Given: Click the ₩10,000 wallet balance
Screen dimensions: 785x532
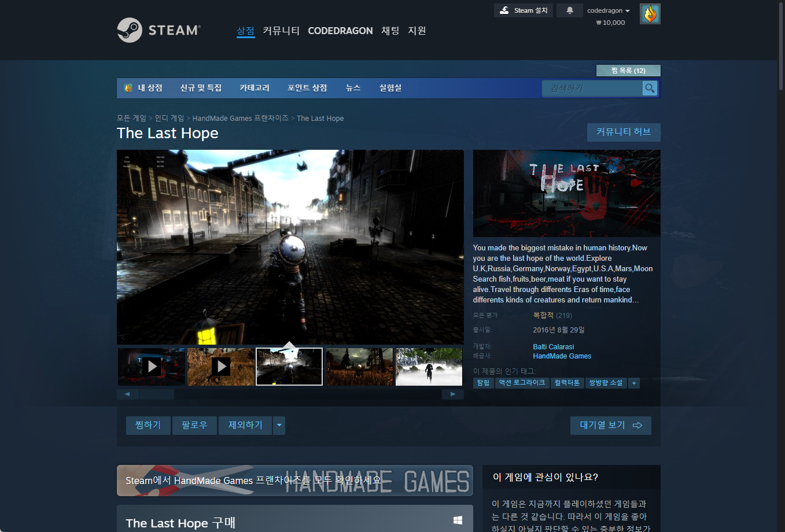Looking at the screenshot, I should click(x=610, y=23).
